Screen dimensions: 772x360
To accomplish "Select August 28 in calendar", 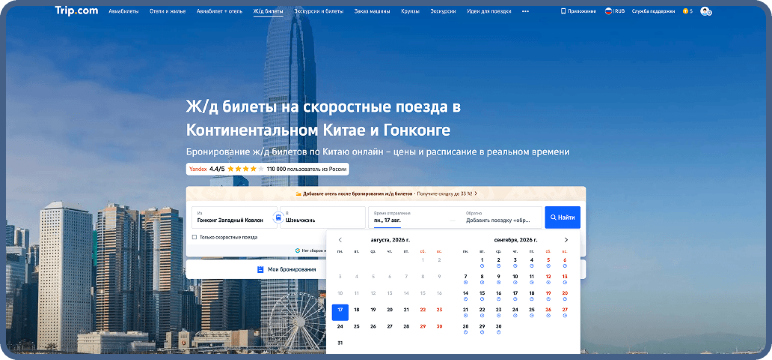I will point(406,326).
